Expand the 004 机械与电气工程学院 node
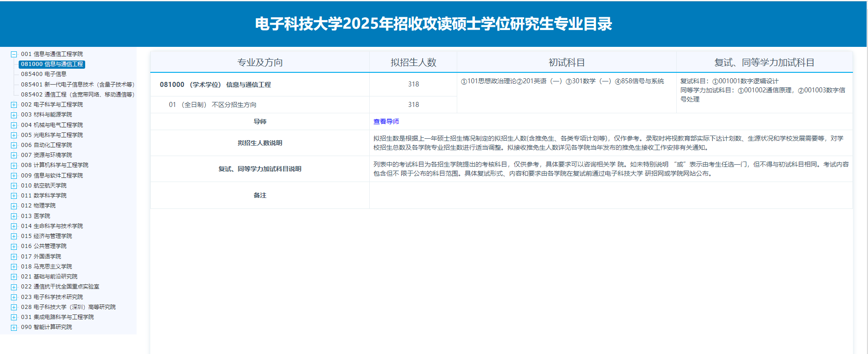The width and height of the screenshot is (868, 354). [x=14, y=125]
